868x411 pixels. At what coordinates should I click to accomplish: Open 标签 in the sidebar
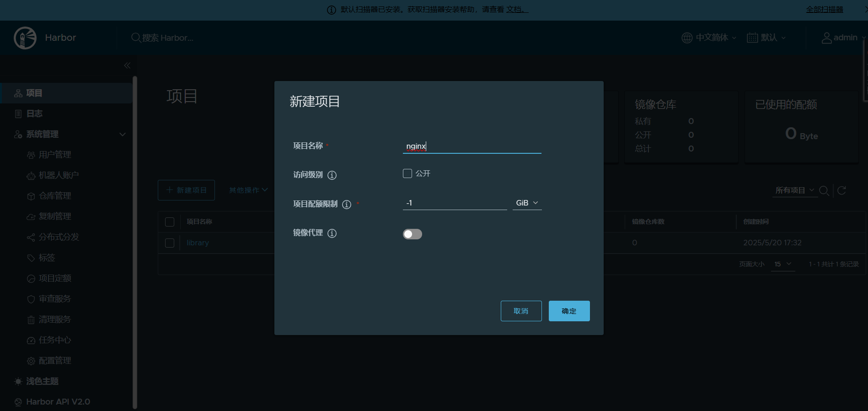[47, 258]
